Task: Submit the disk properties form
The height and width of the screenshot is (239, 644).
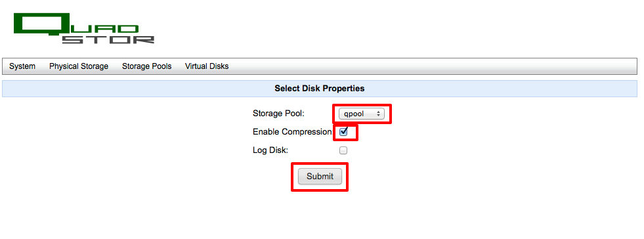Action: (x=320, y=176)
